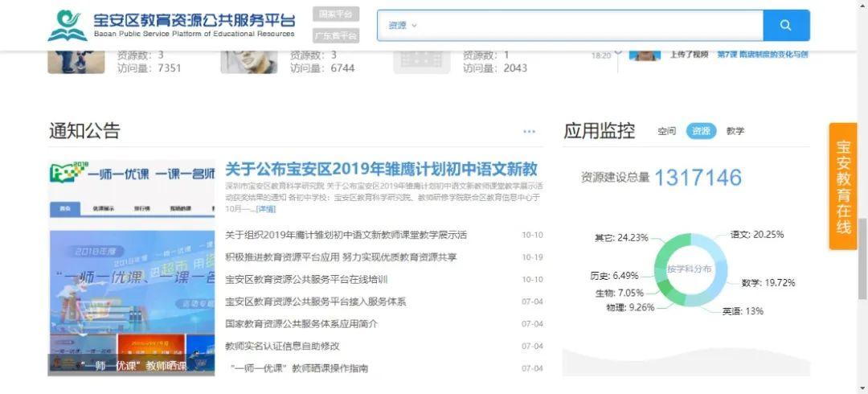Open 宝安区教育资源公共服务平台在线培训 notice
The height and width of the screenshot is (394, 868).
(306, 280)
